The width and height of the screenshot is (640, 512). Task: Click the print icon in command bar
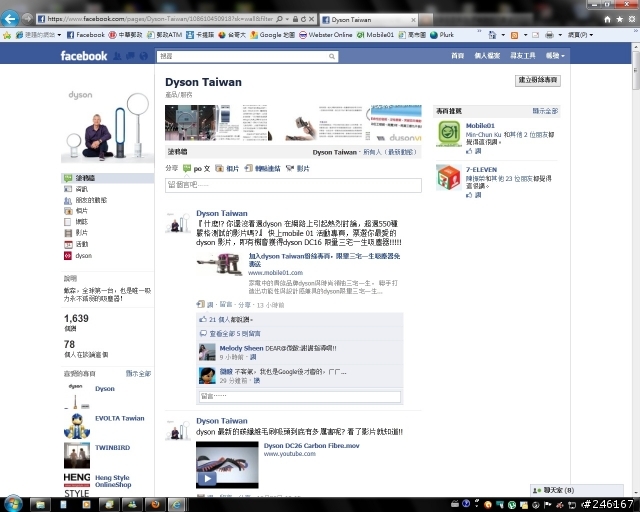549,35
